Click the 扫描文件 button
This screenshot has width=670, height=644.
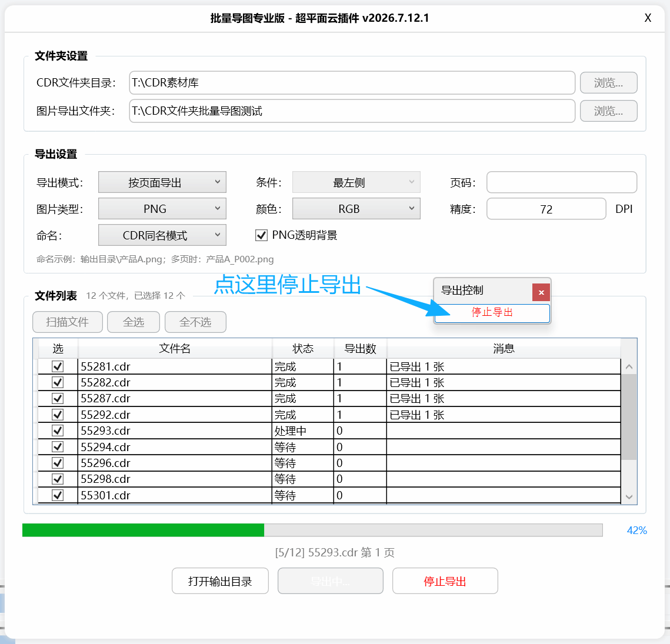tap(68, 322)
